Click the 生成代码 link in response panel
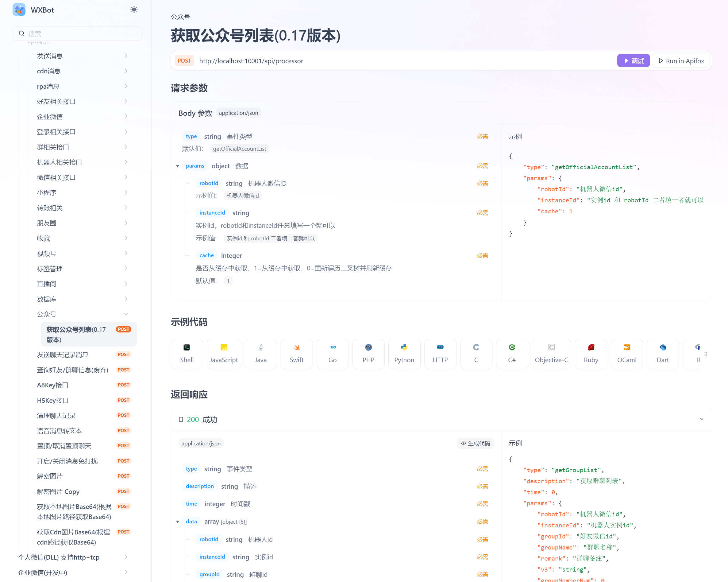Image resolution: width=728 pixels, height=582 pixels. pyautogui.click(x=476, y=443)
